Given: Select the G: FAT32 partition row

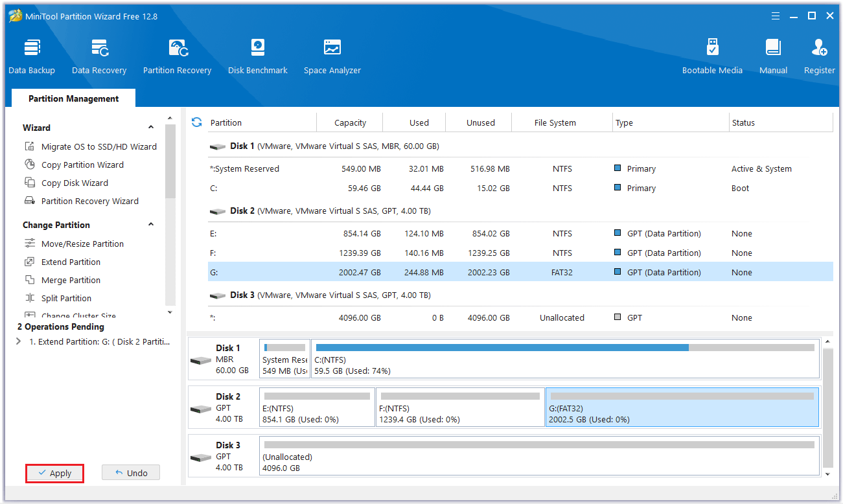Looking at the screenshot, I should coord(520,272).
